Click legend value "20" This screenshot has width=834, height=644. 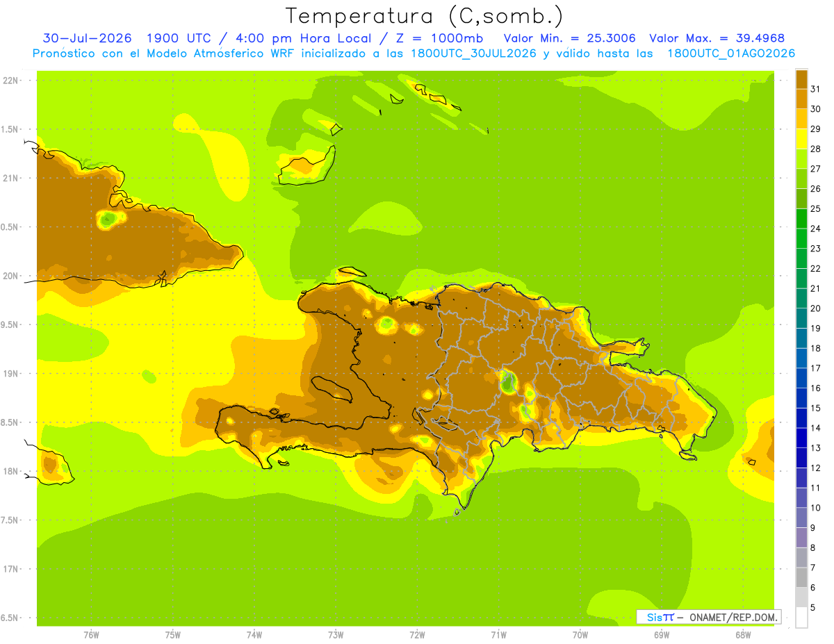click(816, 308)
